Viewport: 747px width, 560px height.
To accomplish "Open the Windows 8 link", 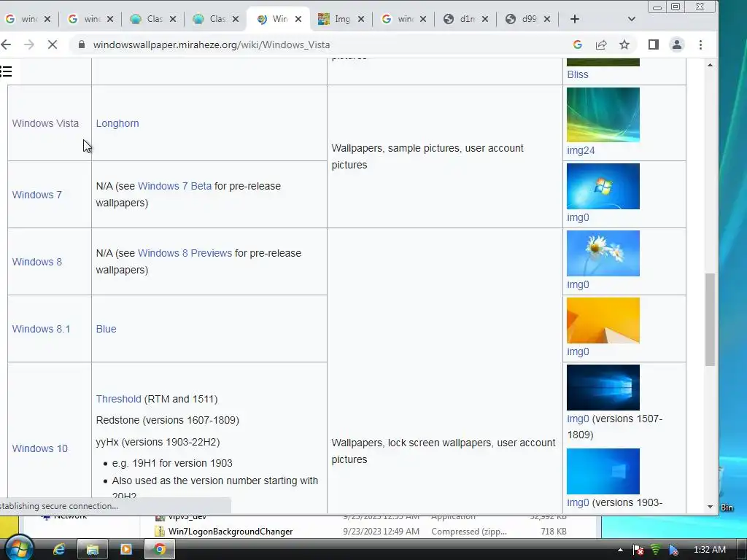I will pyautogui.click(x=36, y=262).
